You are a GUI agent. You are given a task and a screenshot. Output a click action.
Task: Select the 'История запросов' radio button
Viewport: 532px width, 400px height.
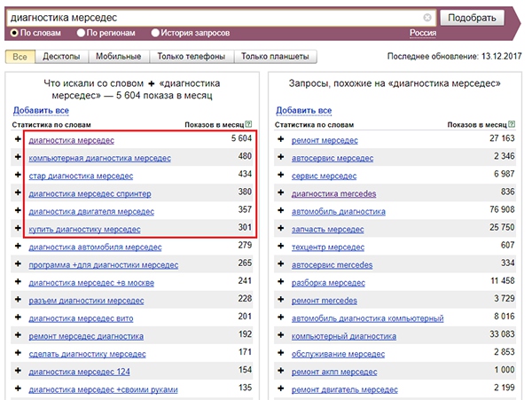pos(155,33)
